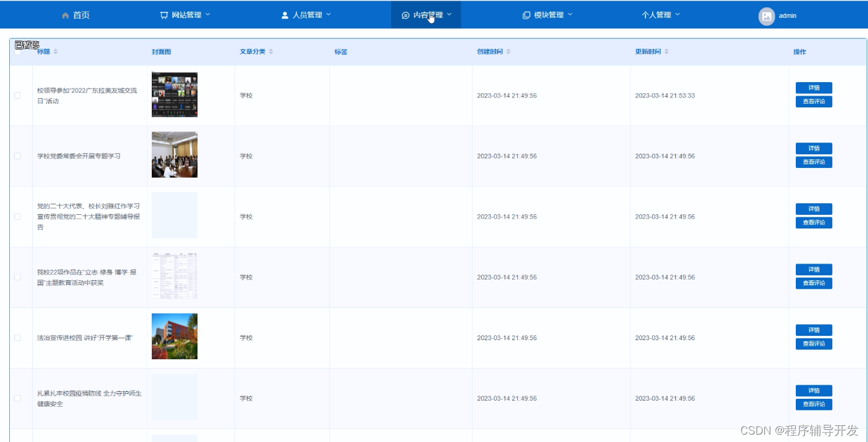The height and width of the screenshot is (442, 868).
Task: Expand the 模块管理 dropdown chevron
Action: [569, 14]
